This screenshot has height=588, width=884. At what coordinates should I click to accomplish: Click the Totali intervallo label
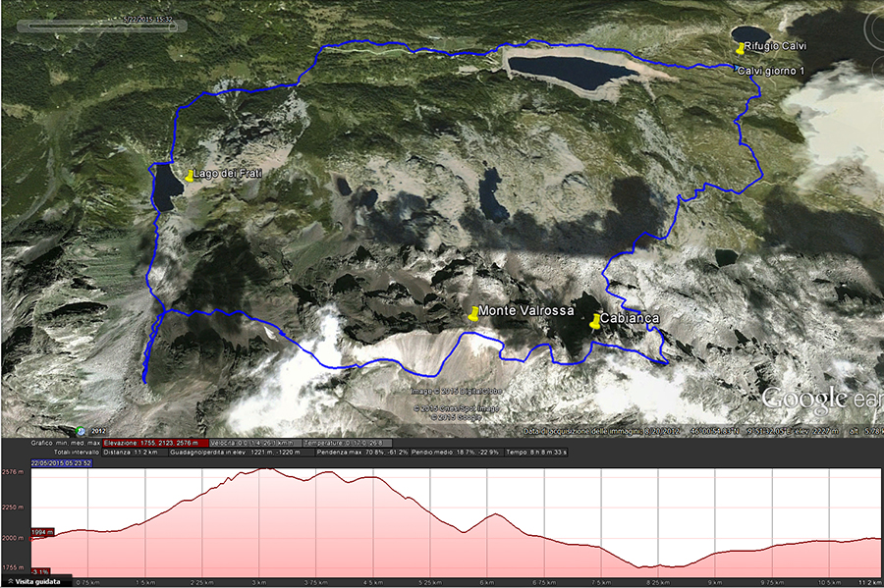(x=77, y=453)
